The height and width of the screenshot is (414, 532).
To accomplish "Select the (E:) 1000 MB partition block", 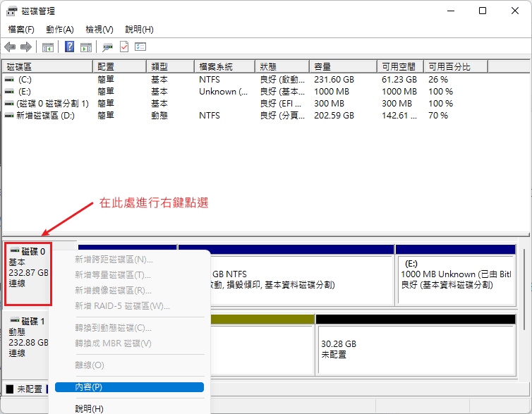I will (x=456, y=275).
